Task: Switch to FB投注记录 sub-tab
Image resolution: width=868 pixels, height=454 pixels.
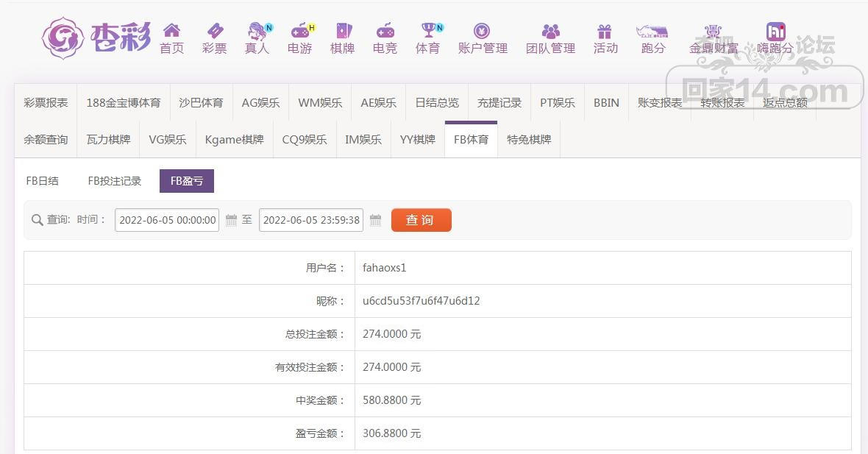Action: click(115, 181)
